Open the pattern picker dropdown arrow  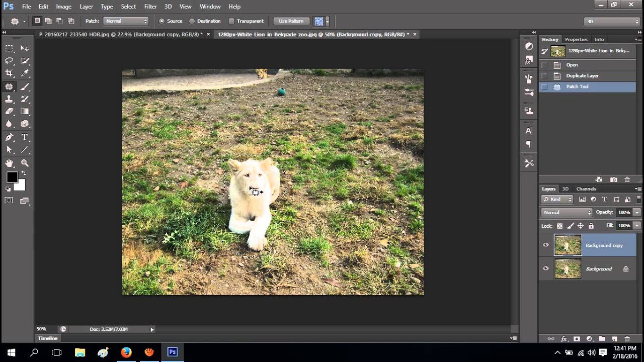click(327, 21)
